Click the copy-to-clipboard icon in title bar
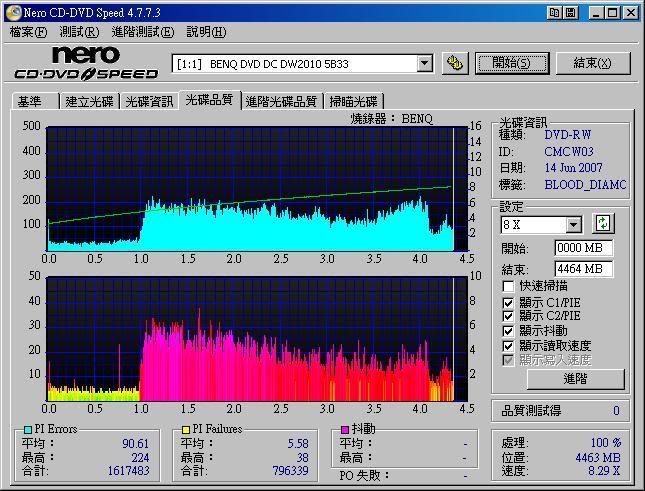 click(x=555, y=13)
